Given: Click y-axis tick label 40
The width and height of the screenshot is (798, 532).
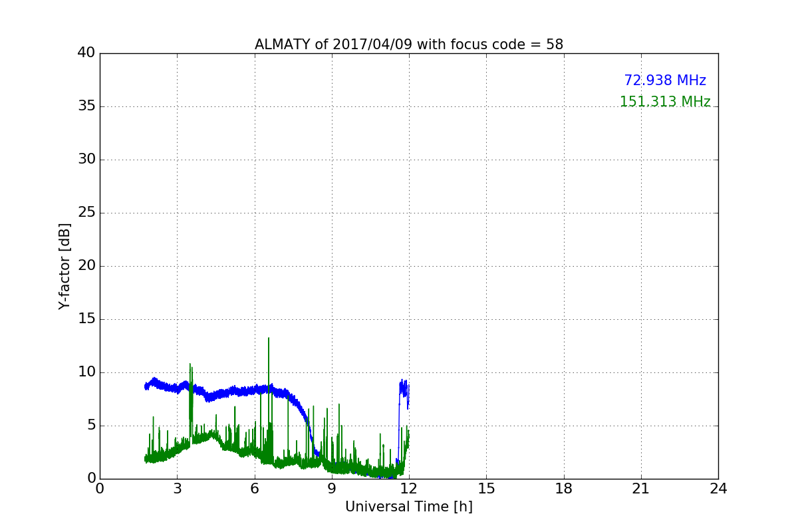Looking at the screenshot, I should point(86,53).
